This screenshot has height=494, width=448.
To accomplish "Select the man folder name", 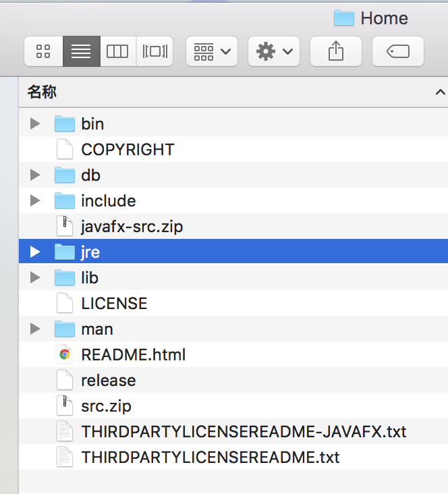I will (97, 329).
